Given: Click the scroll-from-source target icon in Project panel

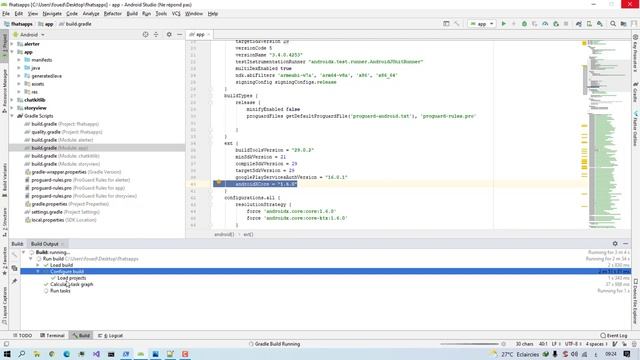Looking at the screenshot, I should click(x=145, y=35).
